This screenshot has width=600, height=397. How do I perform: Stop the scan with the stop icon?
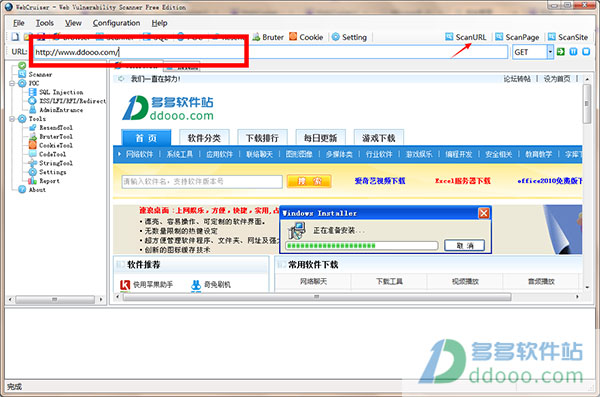586,52
